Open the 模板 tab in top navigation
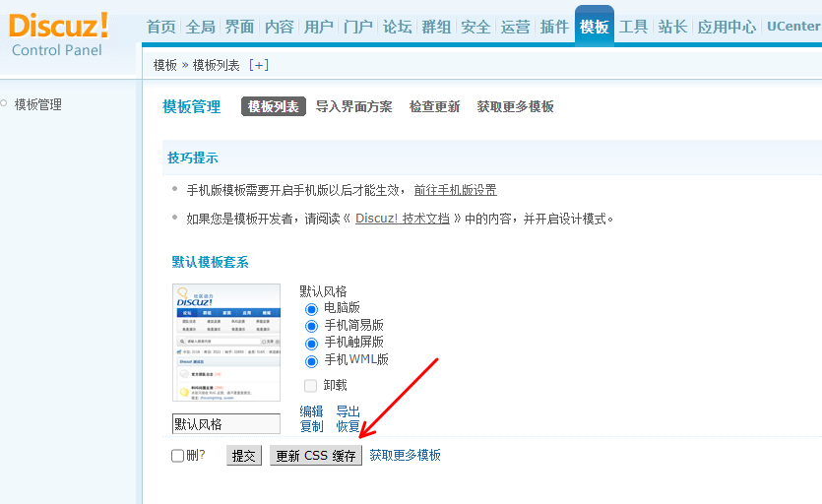 (594, 27)
